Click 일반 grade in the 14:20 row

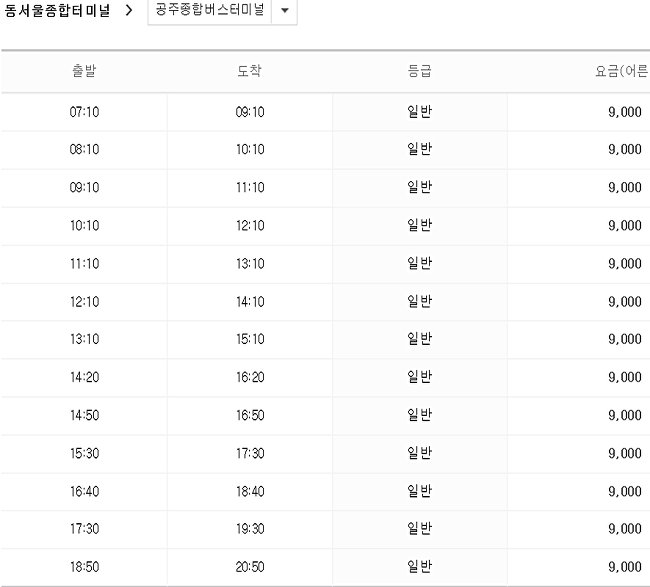pos(420,377)
